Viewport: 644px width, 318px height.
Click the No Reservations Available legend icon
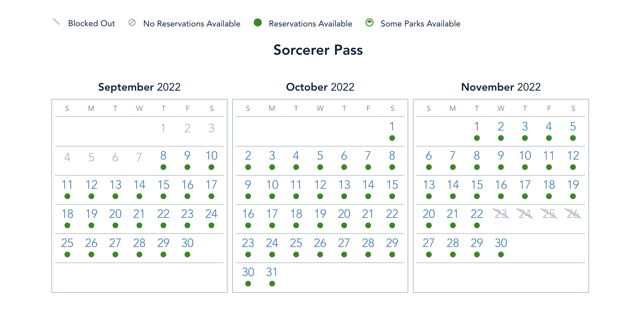pos(132,23)
